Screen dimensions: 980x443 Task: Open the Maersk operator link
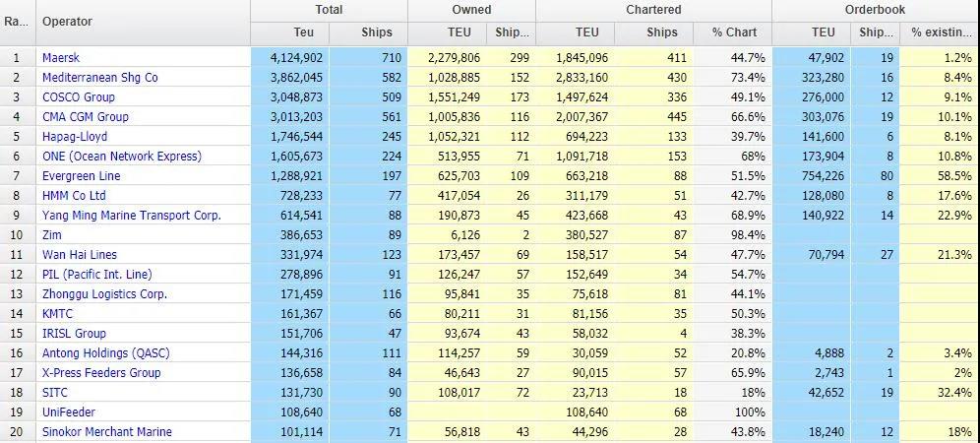[x=60, y=58]
